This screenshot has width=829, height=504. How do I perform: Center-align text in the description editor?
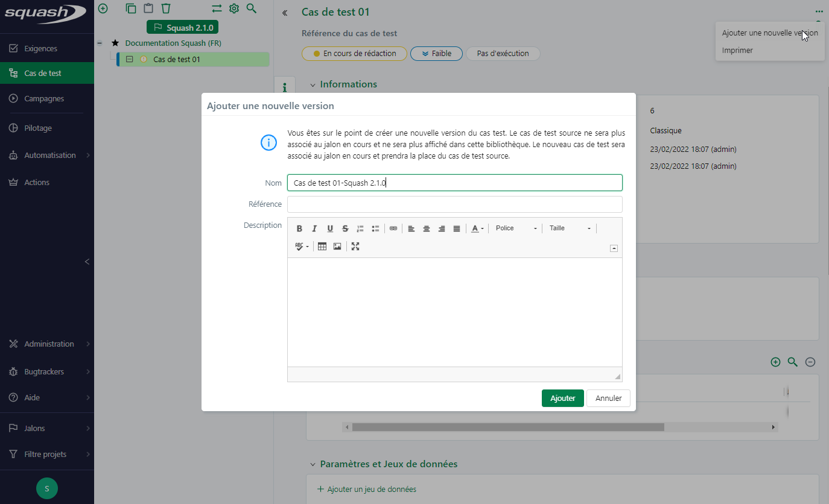tap(426, 228)
